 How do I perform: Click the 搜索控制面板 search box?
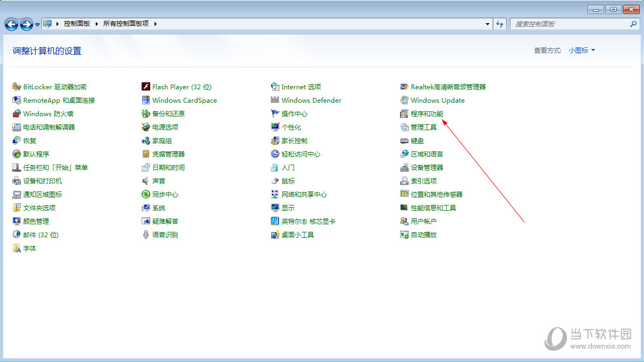(x=570, y=24)
